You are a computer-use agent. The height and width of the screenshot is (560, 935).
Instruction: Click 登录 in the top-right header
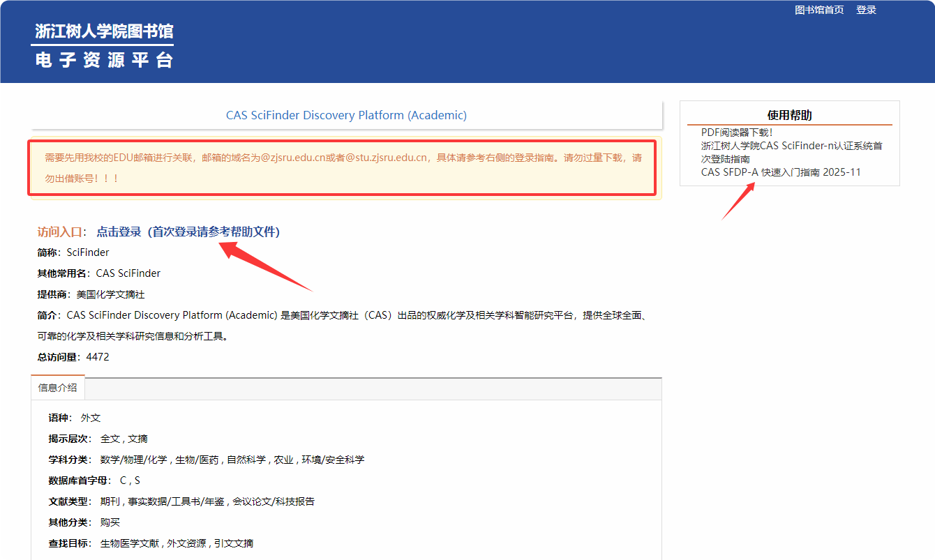pyautogui.click(x=866, y=10)
